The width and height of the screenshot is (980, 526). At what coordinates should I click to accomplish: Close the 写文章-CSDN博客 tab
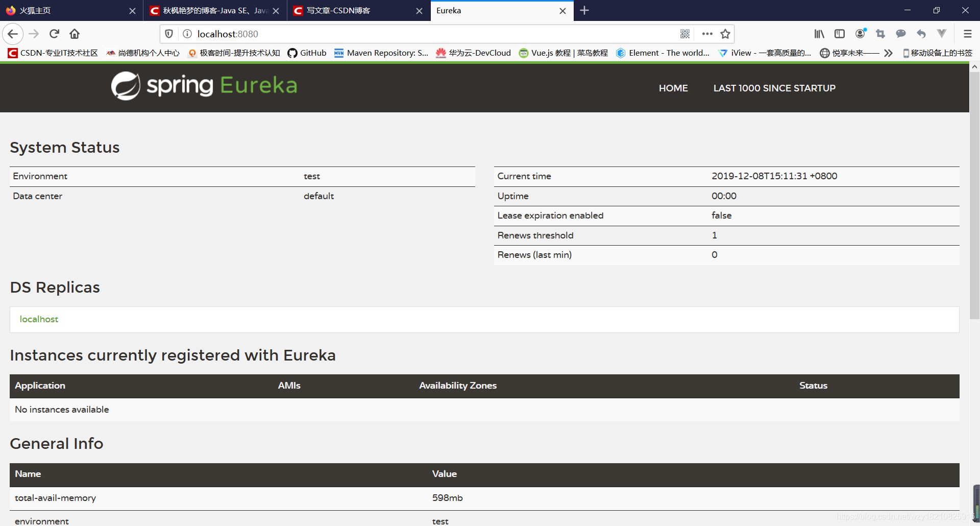pyautogui.click(x=419, y=11)
